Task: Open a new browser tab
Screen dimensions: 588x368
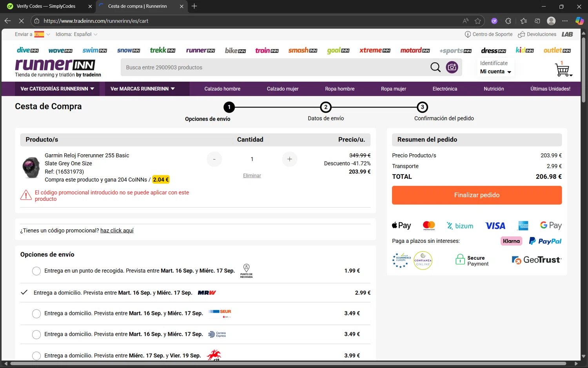Action: click(x=194, y=6)
